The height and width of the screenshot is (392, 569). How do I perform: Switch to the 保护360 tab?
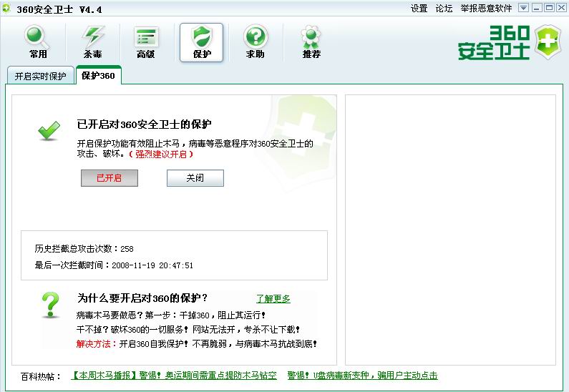tap(98, 75)
